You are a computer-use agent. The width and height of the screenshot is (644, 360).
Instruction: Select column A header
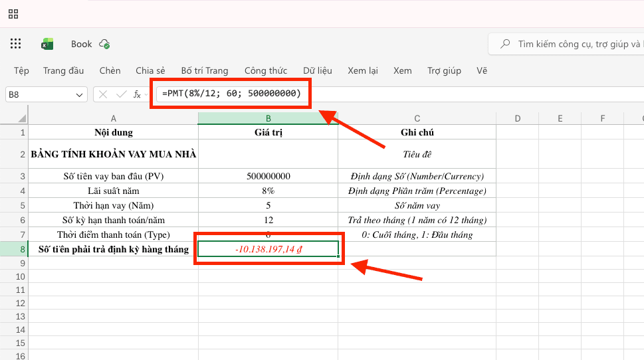[x=114, y=119]
